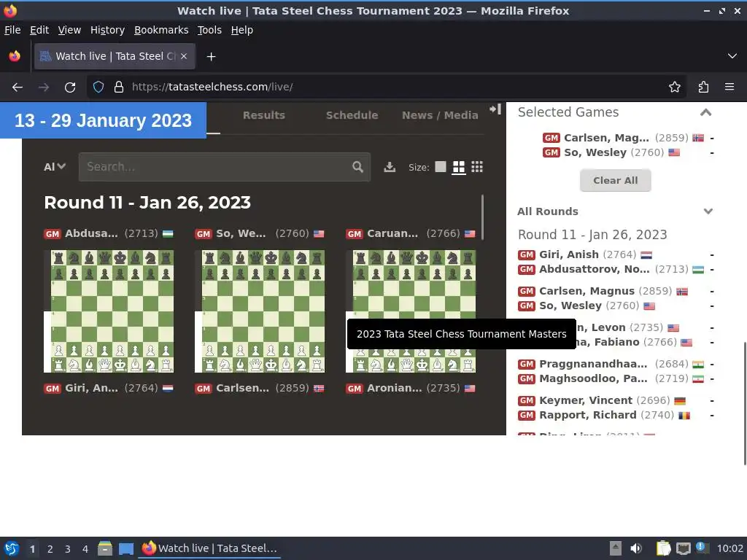
Task: Reload the page
Action: coord(70,87)
